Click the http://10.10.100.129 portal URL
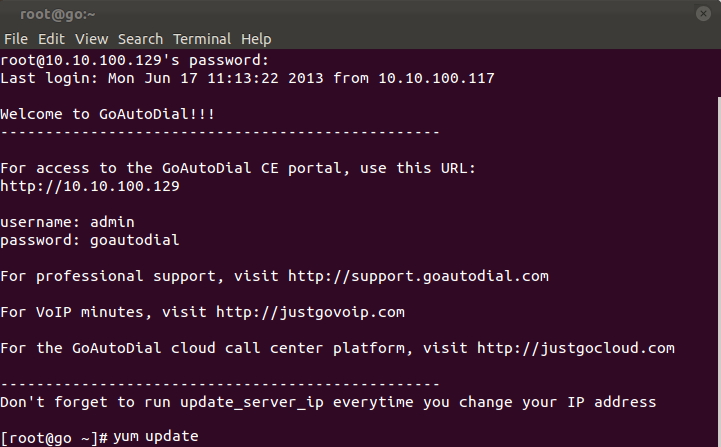Viewport: 721px width, 447px height. (x=90, y=186)
